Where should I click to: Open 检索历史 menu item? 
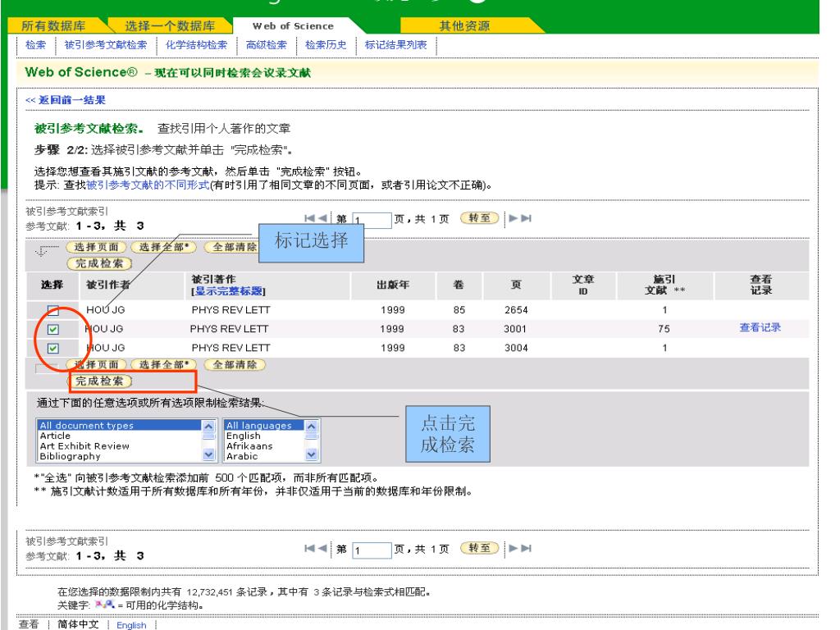click(x=326, y=45)
